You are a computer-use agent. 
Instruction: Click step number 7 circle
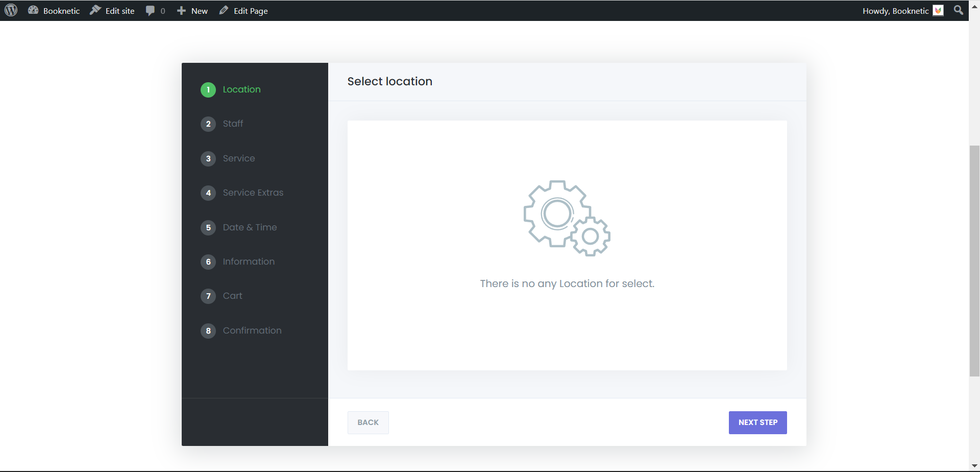(x=208, y=296)
